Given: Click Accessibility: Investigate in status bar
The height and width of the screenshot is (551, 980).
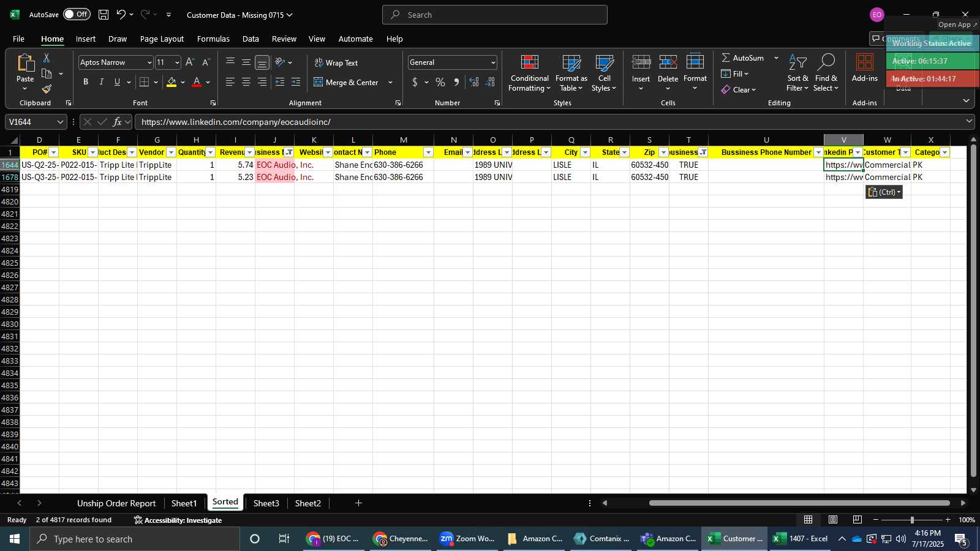Looking at the screenshot, I should [178, 520].
